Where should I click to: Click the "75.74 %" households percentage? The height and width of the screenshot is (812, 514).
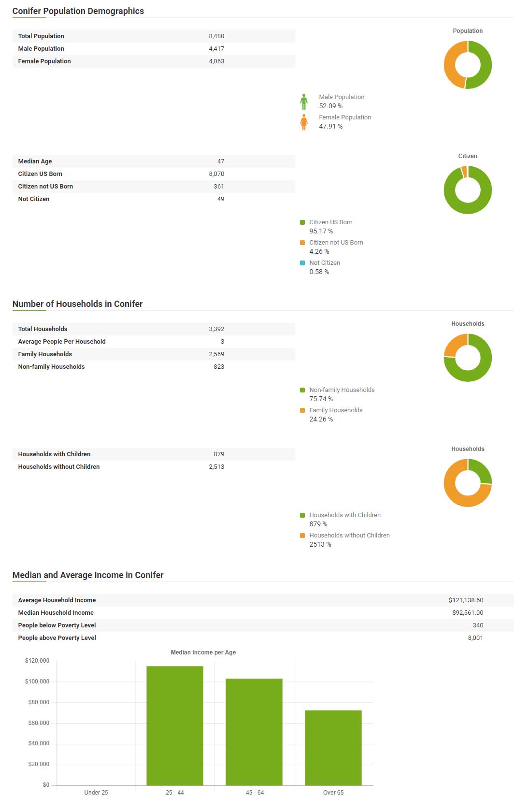[x=321, y=399]
